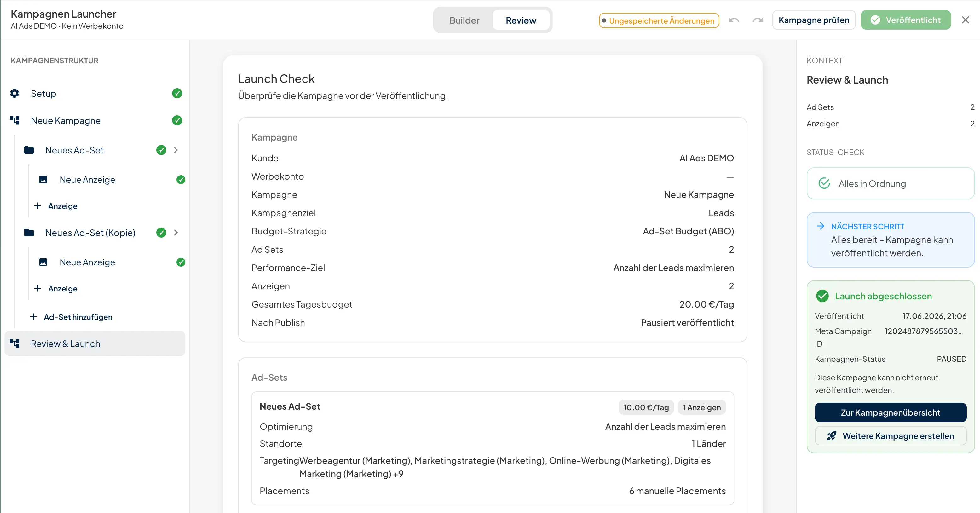Click green check status beside Neues Ad-Set
980x513 pixels.
[x=161, y=150]
